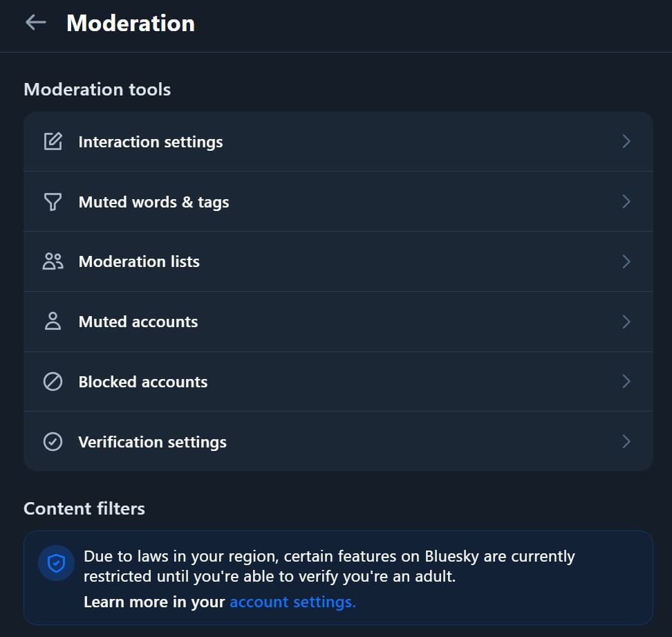This screenshot has width=672, height=637.
Task: Follow the account settings link
Action: pos(292,602)
